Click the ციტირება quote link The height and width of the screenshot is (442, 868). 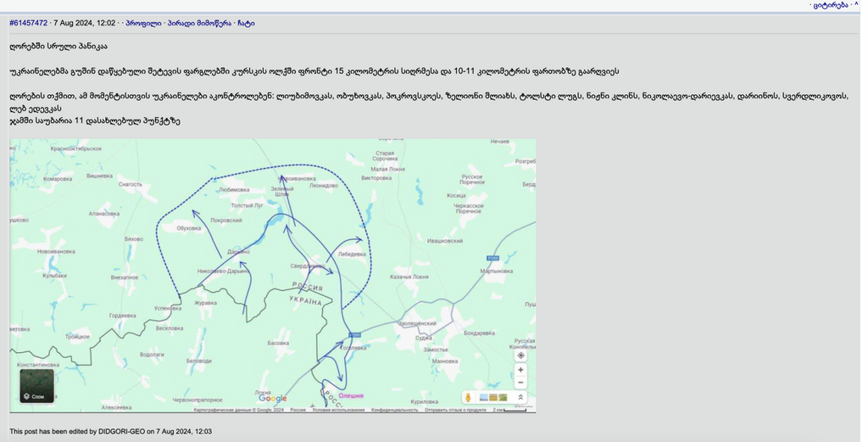[x=831, y=5]
